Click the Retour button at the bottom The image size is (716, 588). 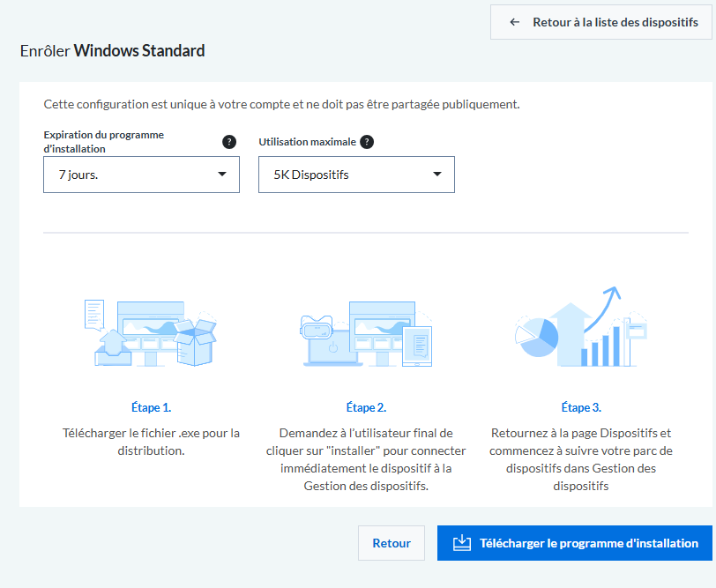pyautogui.click(x=392, y=543)
